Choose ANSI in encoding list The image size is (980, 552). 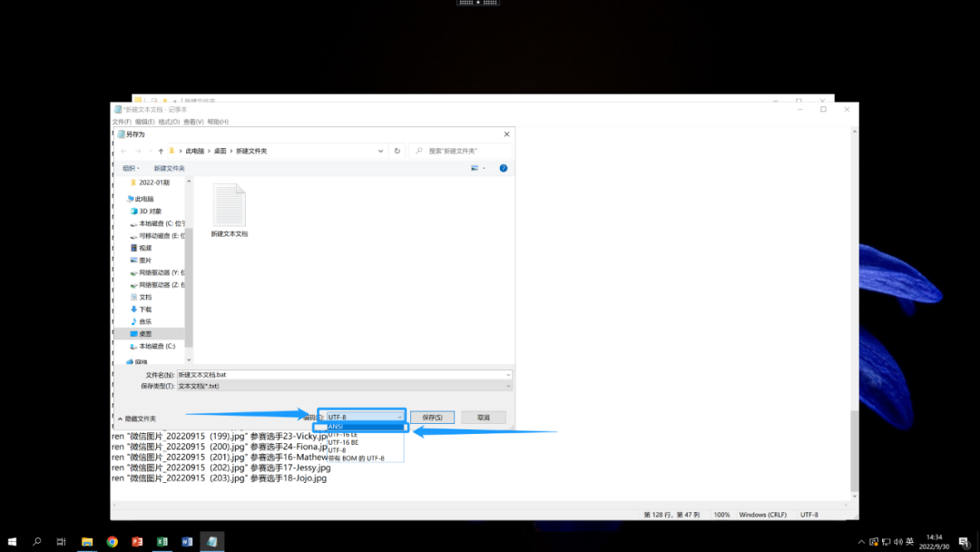point(365,427)
